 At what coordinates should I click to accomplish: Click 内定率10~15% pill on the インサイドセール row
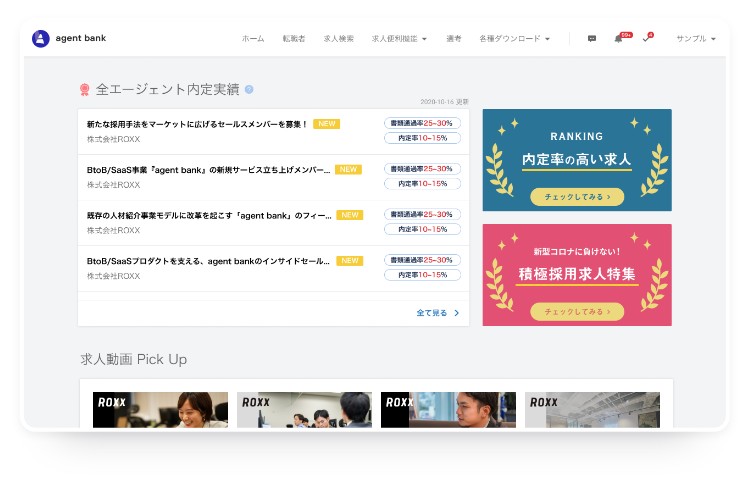coord(422,275)
